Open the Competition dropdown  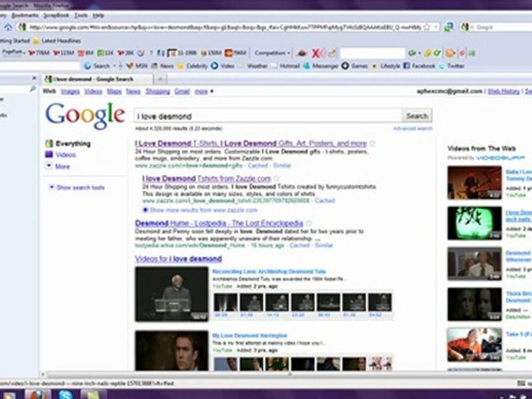tap(273, 53)
